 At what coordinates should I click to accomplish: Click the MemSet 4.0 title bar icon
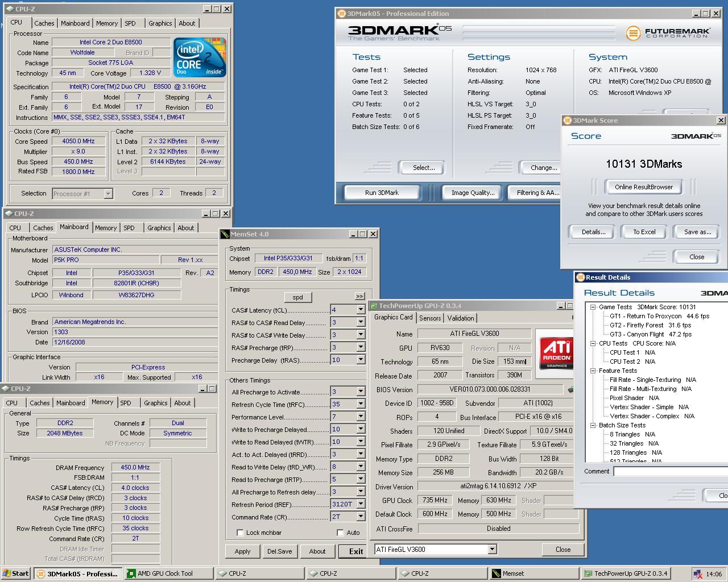click(225, 234)
